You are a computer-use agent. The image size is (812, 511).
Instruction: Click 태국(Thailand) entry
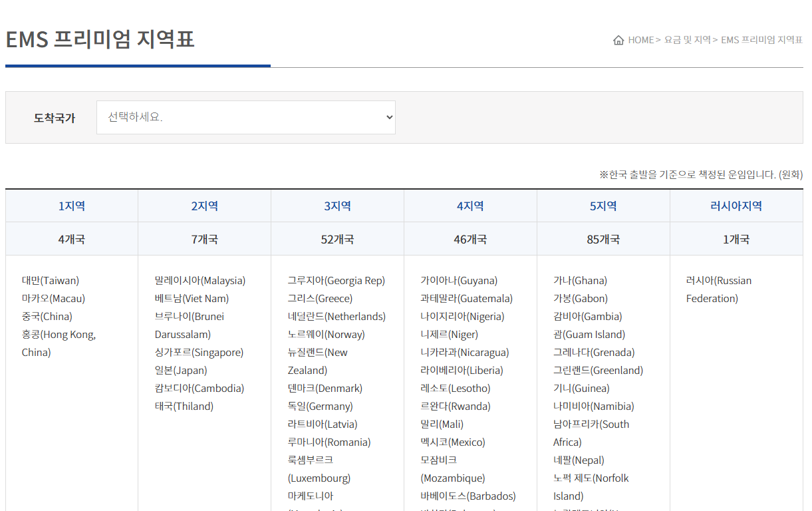point(184,407)
